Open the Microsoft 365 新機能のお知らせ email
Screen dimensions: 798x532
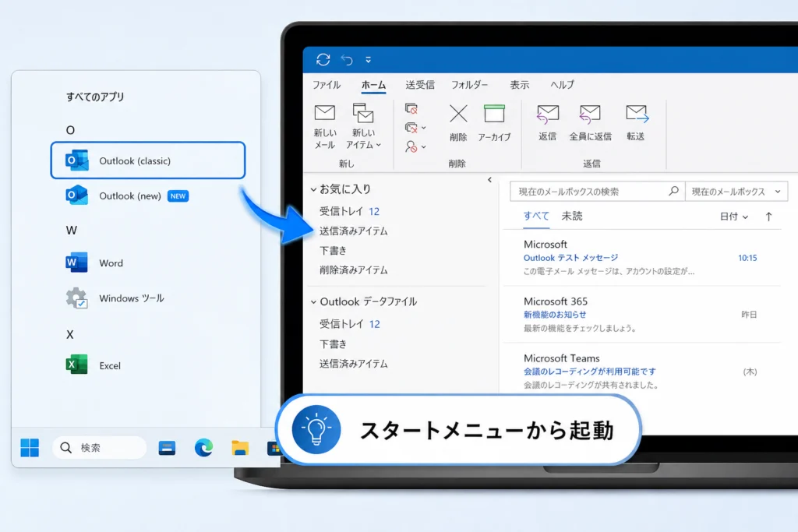[641, 315]
